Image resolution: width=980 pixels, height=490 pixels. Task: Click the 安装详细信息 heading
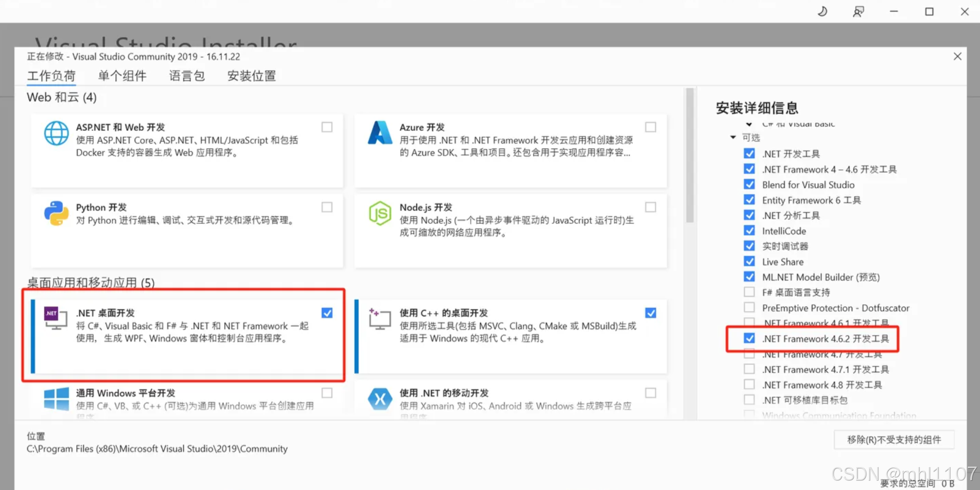coord(757,108)
